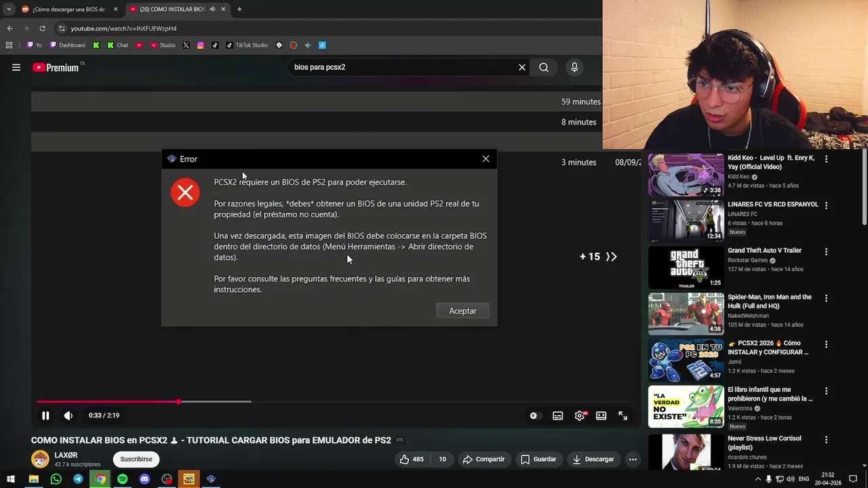This screenshot has width=868, height=488.
Task: Share video via Compartir button
Action: click(484, 459)
